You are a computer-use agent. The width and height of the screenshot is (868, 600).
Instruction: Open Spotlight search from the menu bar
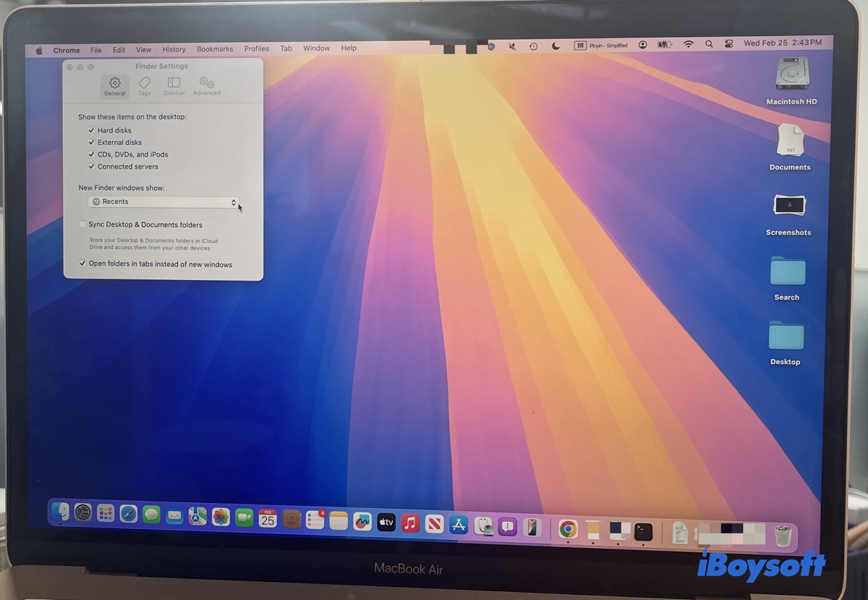click(709, 44)
